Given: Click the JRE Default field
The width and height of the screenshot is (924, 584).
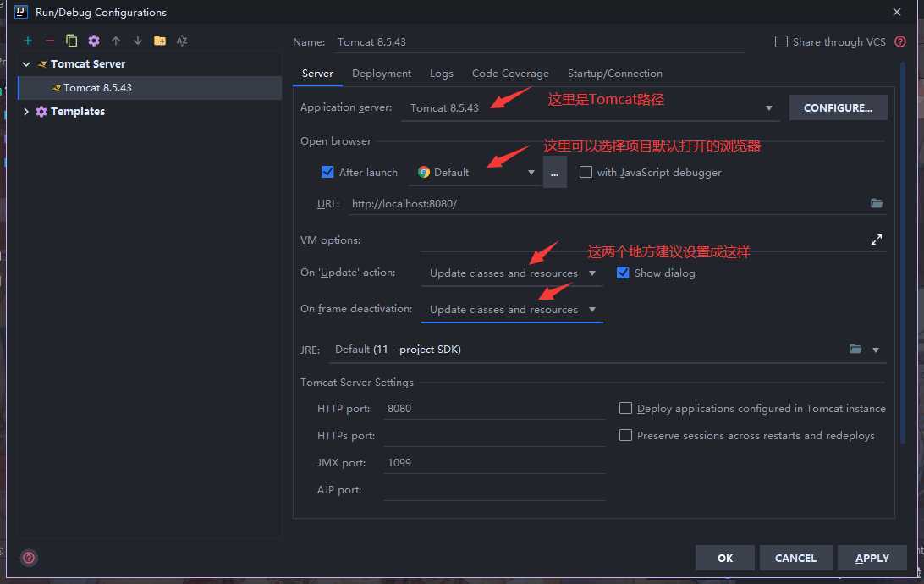Looking at the screenshot, I should coord(586,350).
